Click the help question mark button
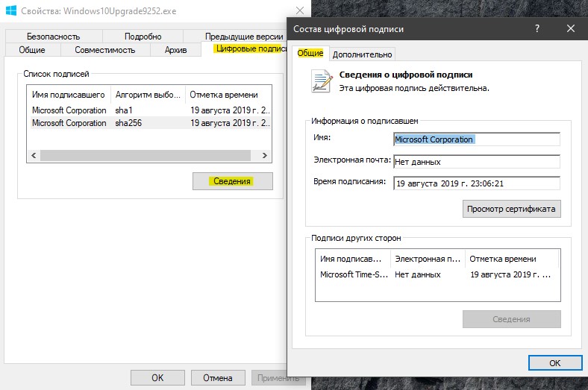This screenshot has width=588, height=390. click(x=537, y=28)
